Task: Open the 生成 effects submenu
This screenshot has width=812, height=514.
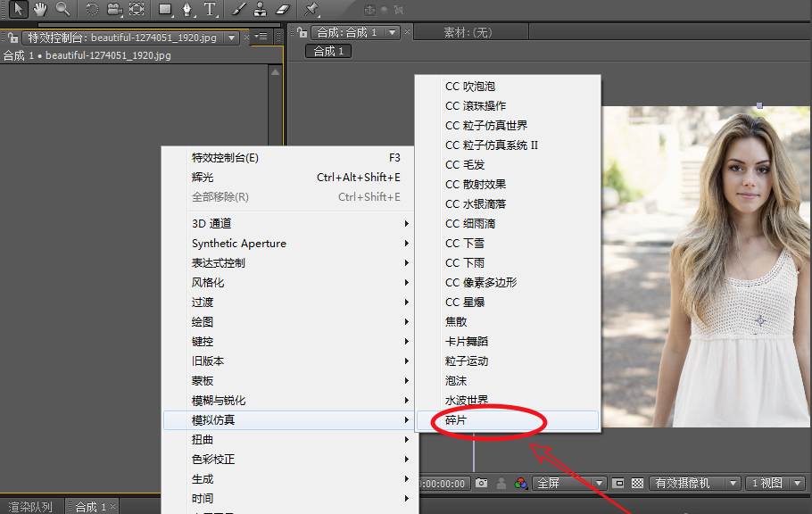Action: click(x=288, y=479)
